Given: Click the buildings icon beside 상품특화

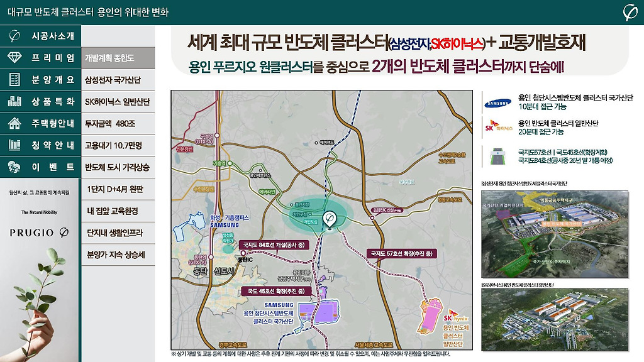Looking at the screenshot, I should click(x=14, y=101).
